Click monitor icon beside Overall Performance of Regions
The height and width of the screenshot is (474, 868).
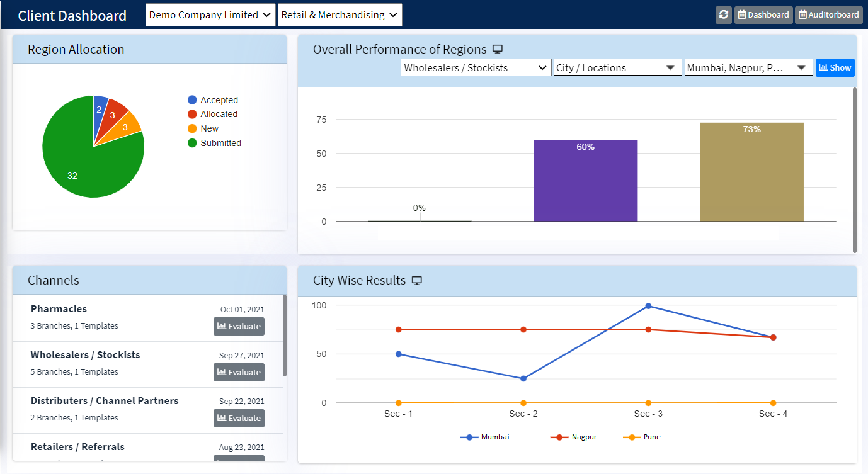coord(498,49)
